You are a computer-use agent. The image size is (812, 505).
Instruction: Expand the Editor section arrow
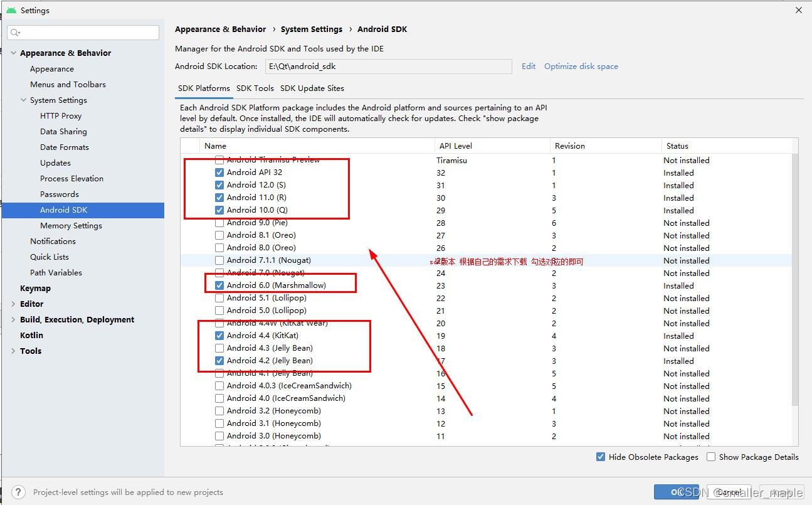click(x=14, y=304)
